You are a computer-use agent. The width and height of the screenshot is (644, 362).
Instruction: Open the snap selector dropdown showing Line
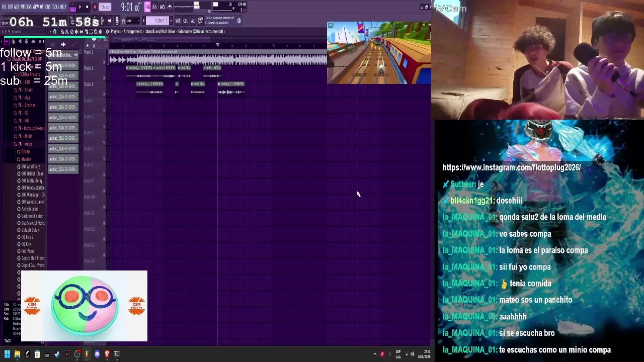[x=133, y=21]
